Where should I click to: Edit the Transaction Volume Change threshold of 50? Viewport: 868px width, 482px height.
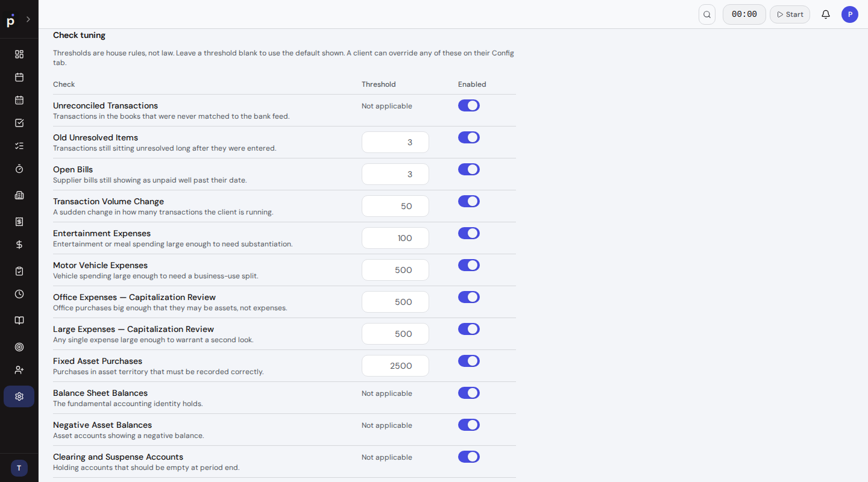pyautogui.click(x=395, y=206)
